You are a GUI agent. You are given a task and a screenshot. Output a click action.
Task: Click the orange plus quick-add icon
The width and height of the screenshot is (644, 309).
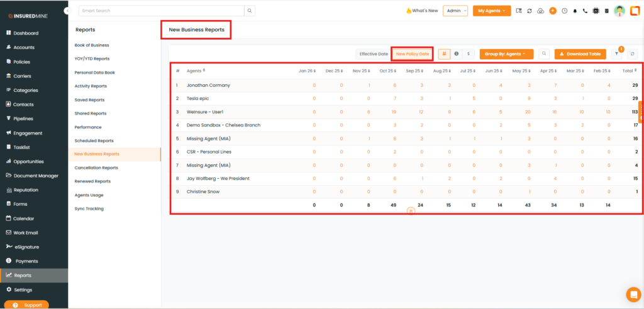pos(553,11)
